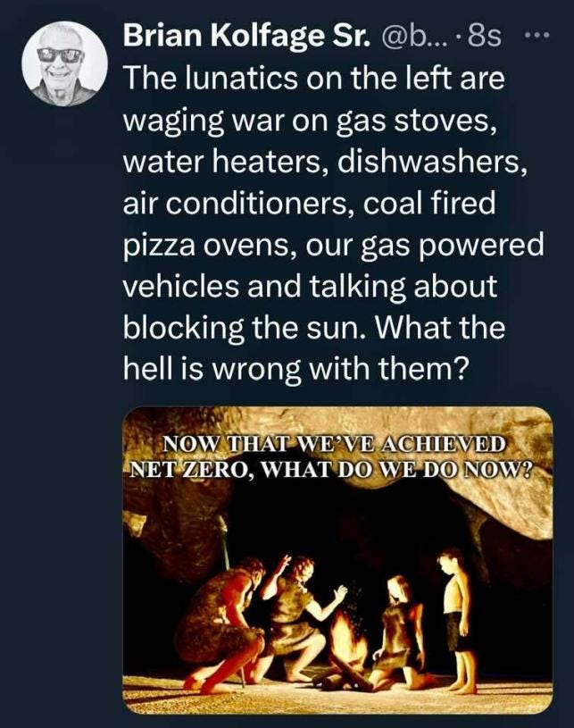
Task: Click the display name Brian Kolfage Sr.
Action: pyautogui.click(x=247, y=37)
